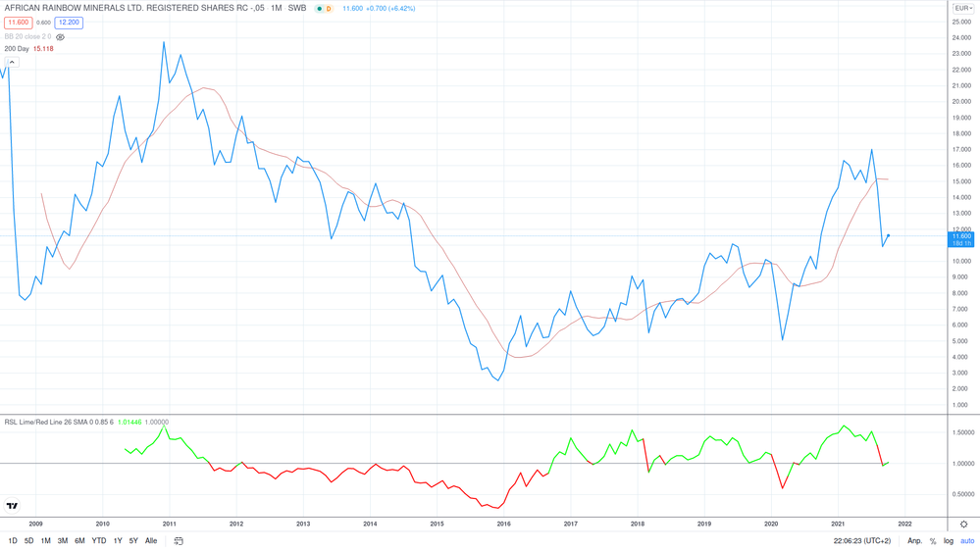
Task: Click the 'Alle' full range button
Action: click(x=151, y=541)
